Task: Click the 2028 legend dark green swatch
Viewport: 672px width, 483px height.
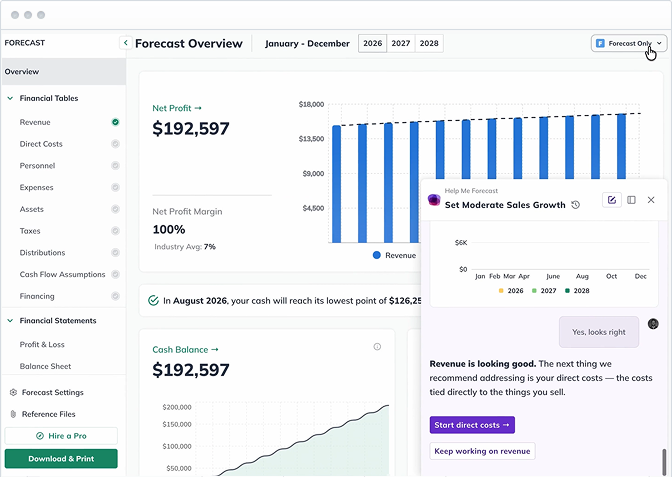Action: [x=567, y=291]
